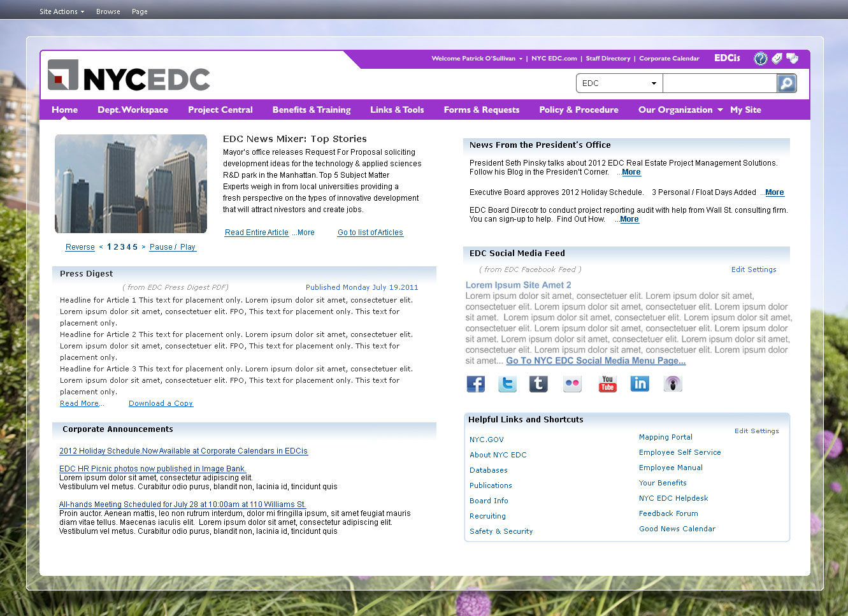Click More link after President's Corner blog
The height and width of the screenshot is (616, 848).
pos(631,172)
